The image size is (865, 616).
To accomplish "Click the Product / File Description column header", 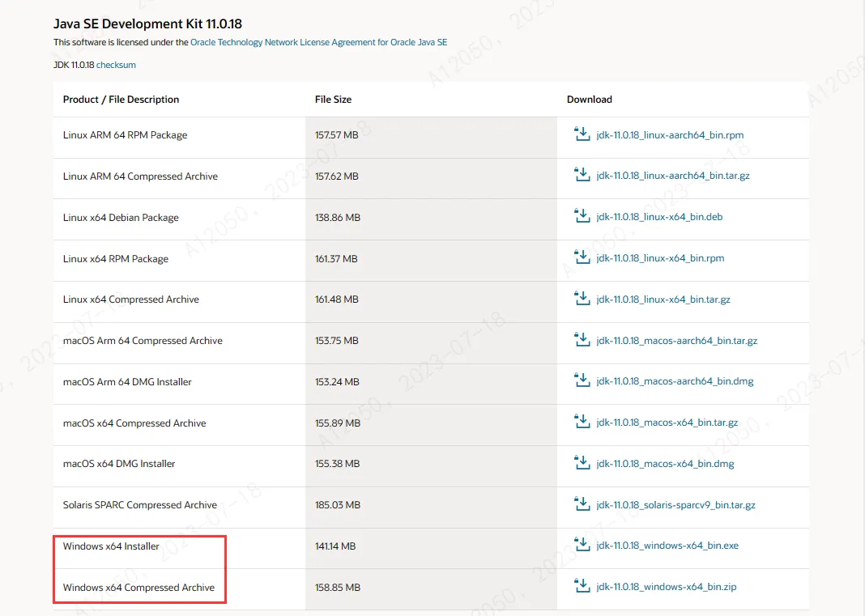I will pyautogui.click(x=121, y=100).
